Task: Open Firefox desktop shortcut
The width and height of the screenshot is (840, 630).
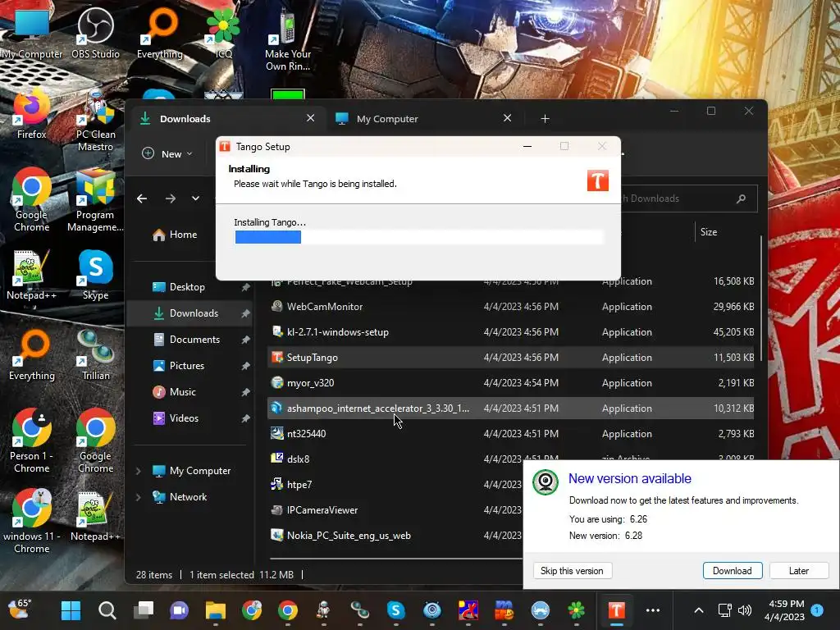Action: 31,113
